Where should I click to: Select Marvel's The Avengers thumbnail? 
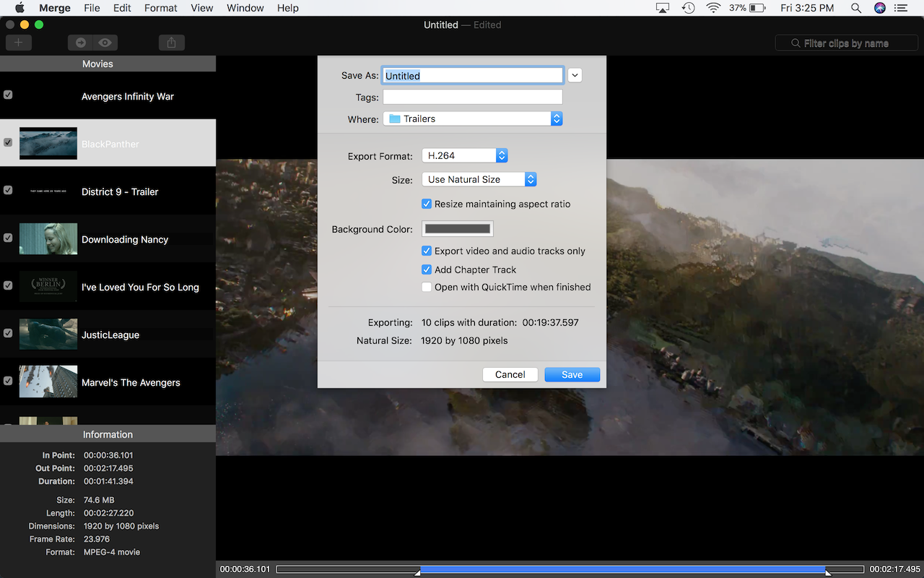48,381
